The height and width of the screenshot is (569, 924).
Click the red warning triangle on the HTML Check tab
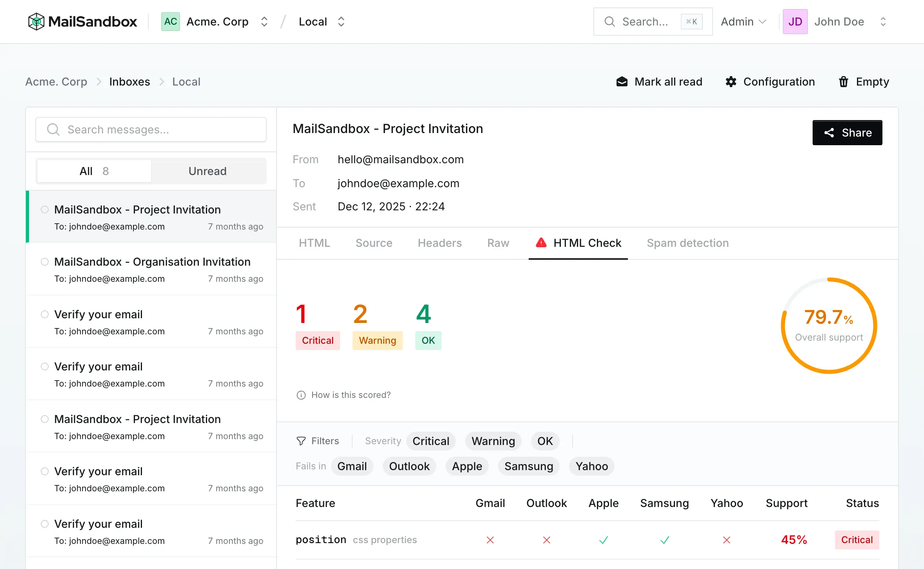coord(541,243)
